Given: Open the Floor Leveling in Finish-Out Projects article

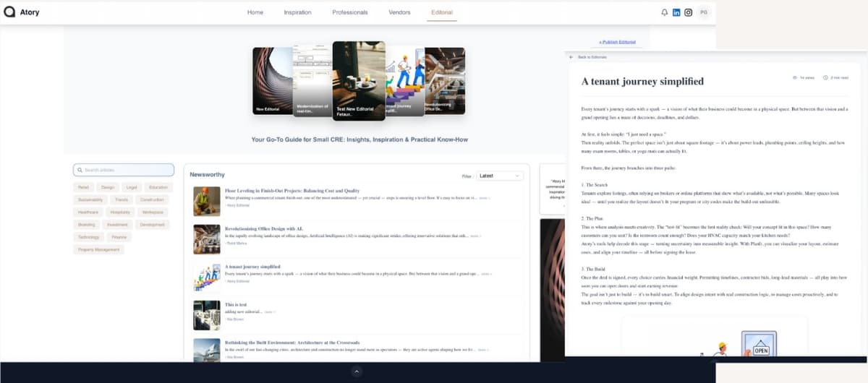Looking at the screenshot, I should [292, 190].
